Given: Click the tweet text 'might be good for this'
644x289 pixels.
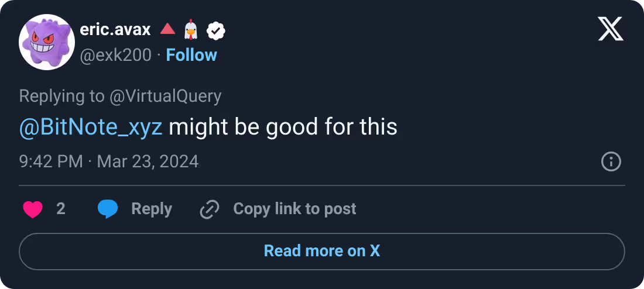Looking at the screenshot, I should [283, 128].
